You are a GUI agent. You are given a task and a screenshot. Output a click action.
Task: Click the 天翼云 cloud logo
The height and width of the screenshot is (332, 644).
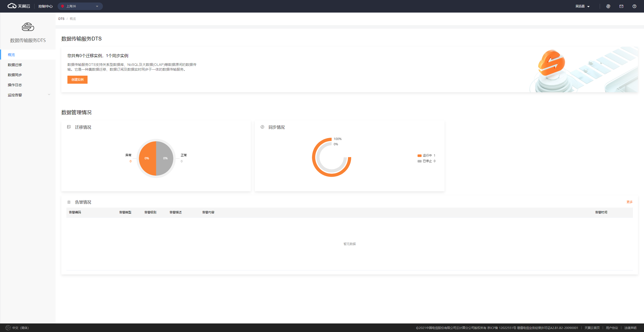pyautogui.click(x=19, y=6)
